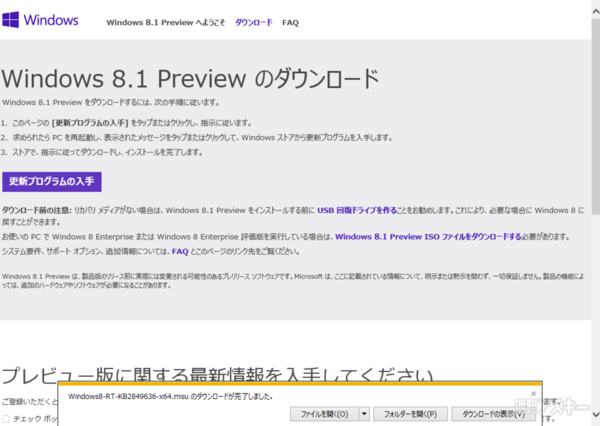
Task: Open the FAQ navigation item
Action: (x=290, y=23)
